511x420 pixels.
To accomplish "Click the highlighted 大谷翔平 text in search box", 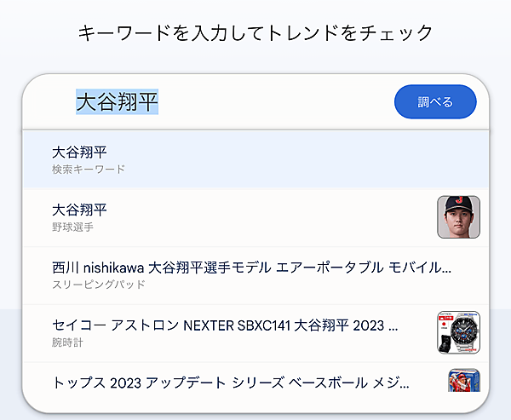I will pos(118,102).
